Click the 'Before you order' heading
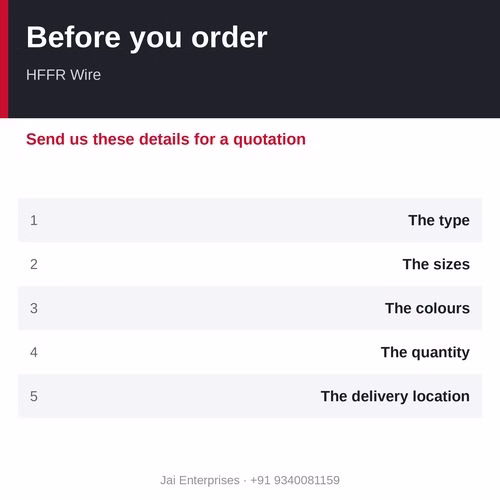 (147, 38)
